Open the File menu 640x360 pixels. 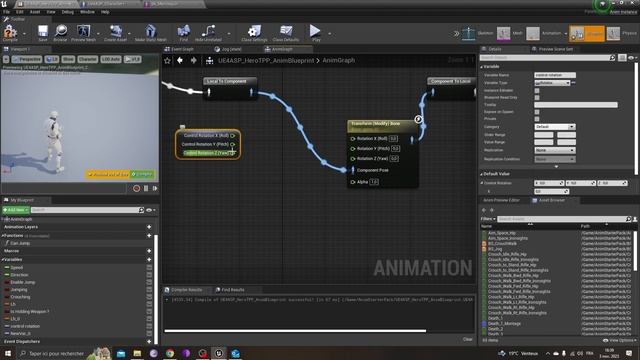(x=7, y=12)
